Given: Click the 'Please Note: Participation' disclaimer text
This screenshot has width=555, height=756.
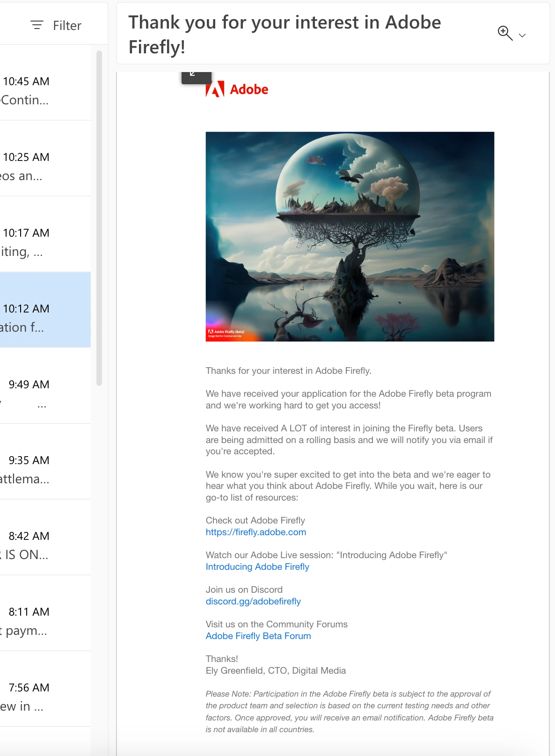Looking at the screenshot, I should coord(350,712).
